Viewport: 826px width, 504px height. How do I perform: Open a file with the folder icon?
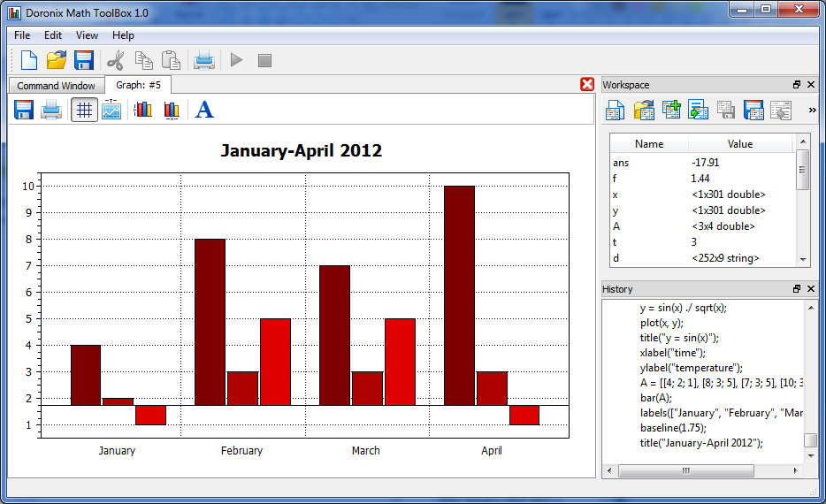[x=57, y=60]
